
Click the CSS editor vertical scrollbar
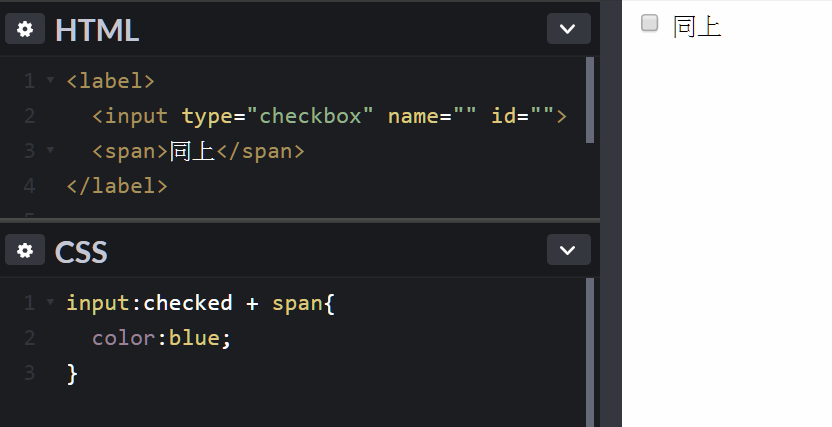[x=590, y=352]
